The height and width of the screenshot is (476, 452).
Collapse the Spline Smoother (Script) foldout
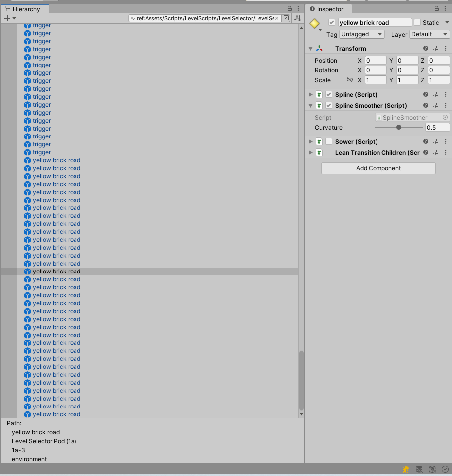pos(311,105)
